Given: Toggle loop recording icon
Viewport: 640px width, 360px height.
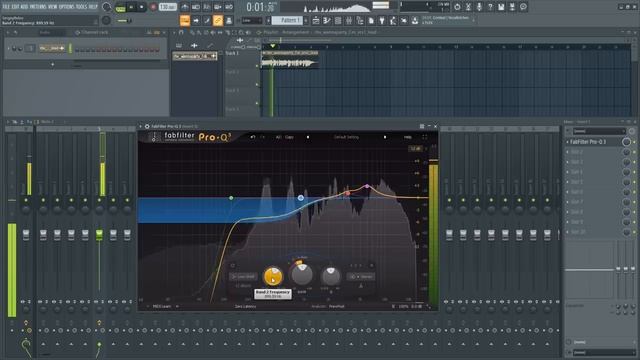Looking at the screenshot, I should [229, 7].
